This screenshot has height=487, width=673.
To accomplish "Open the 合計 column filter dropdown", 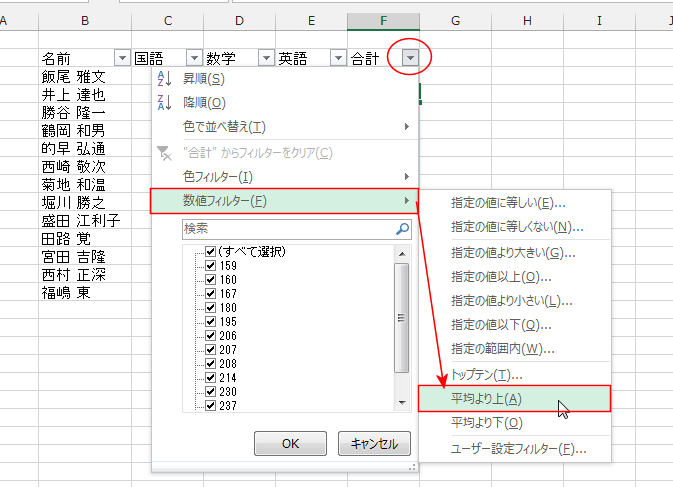I will (x=410, y=57).
